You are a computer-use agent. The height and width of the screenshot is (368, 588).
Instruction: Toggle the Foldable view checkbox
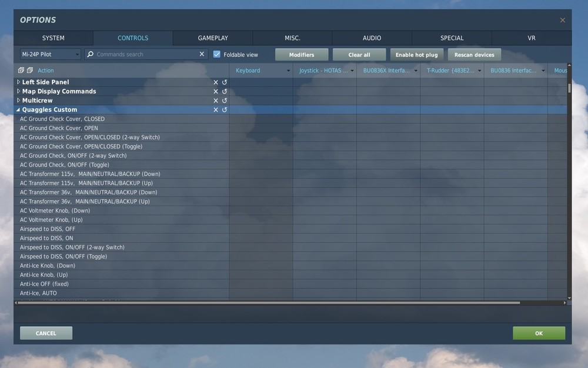click(x=217, y=54)
